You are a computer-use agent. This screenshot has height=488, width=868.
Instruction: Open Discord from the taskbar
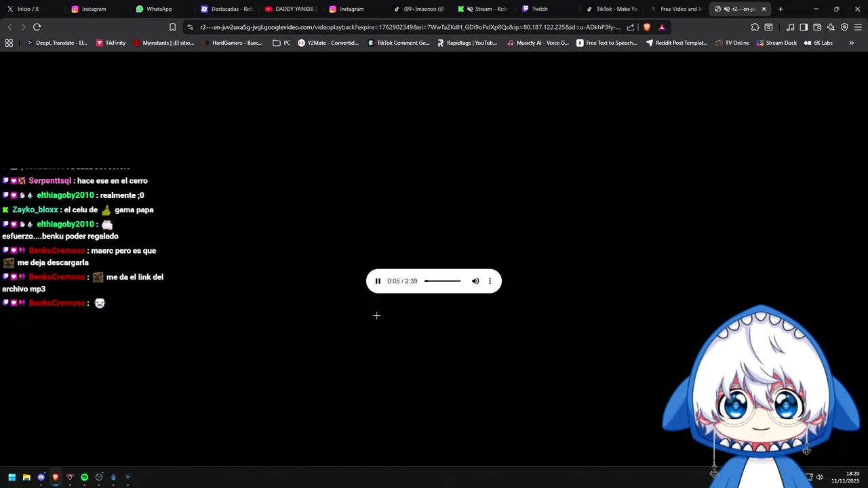[41, 477]
